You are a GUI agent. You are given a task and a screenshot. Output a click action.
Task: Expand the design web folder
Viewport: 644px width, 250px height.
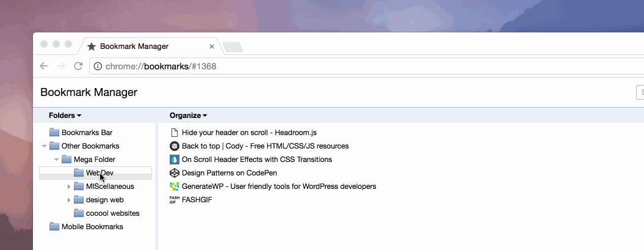(69, 200)
